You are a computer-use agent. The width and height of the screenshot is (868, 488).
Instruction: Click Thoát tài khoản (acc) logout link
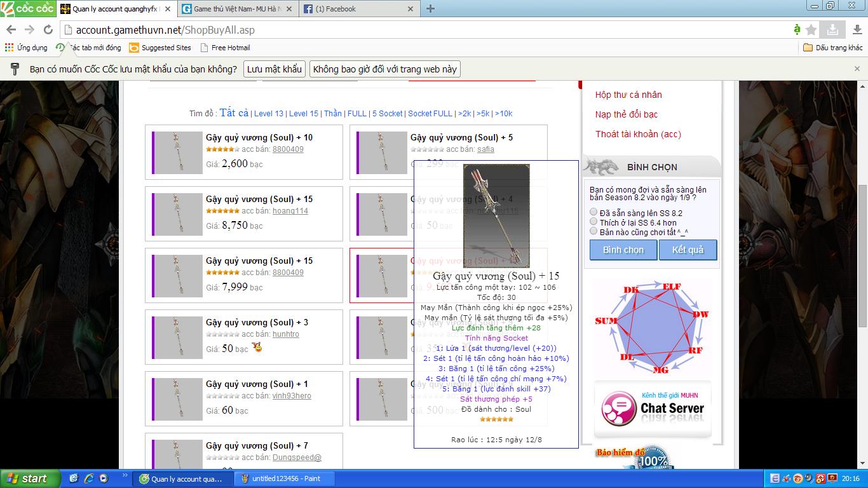[x=638, y=134]
